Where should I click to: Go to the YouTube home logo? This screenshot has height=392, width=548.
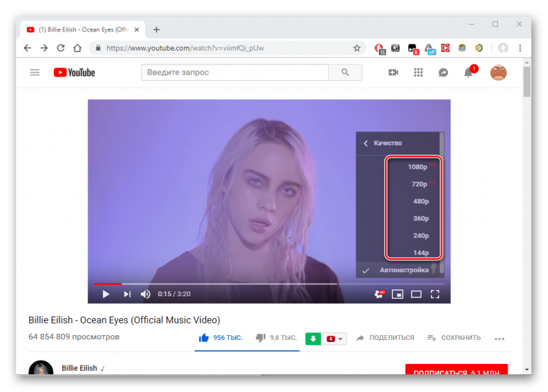74,73
